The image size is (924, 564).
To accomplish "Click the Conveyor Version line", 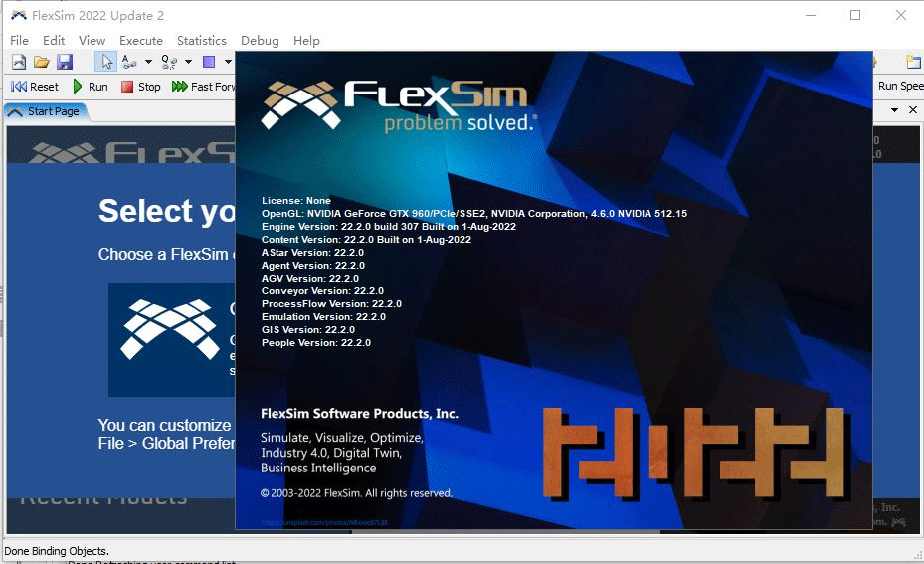I will (x=322, y=291).
